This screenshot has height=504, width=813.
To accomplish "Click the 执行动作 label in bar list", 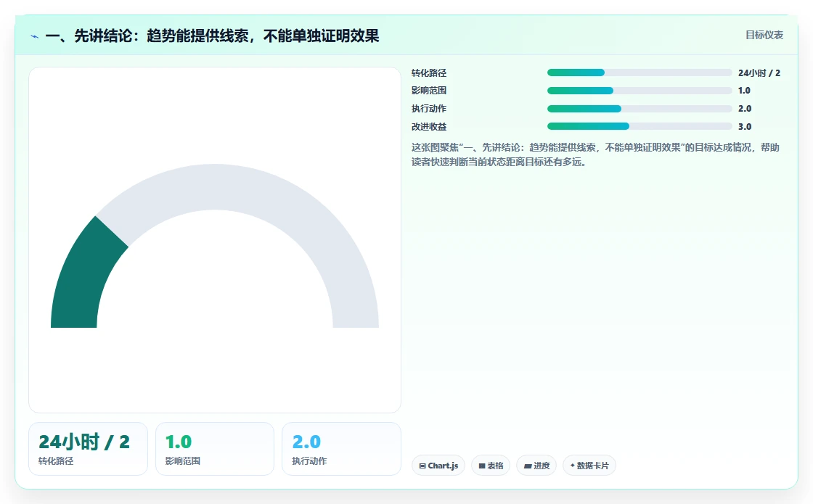I will coord(429,109).
